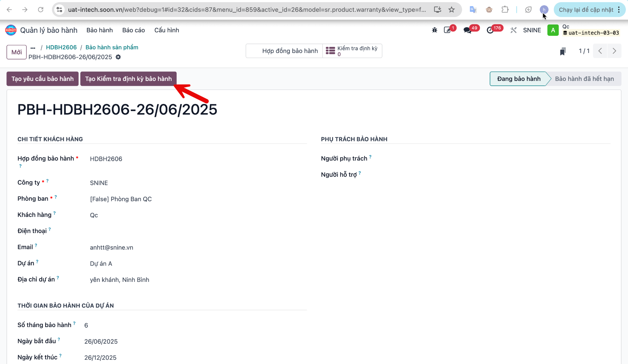Open the Cấu hình menu

pos(167,30)
